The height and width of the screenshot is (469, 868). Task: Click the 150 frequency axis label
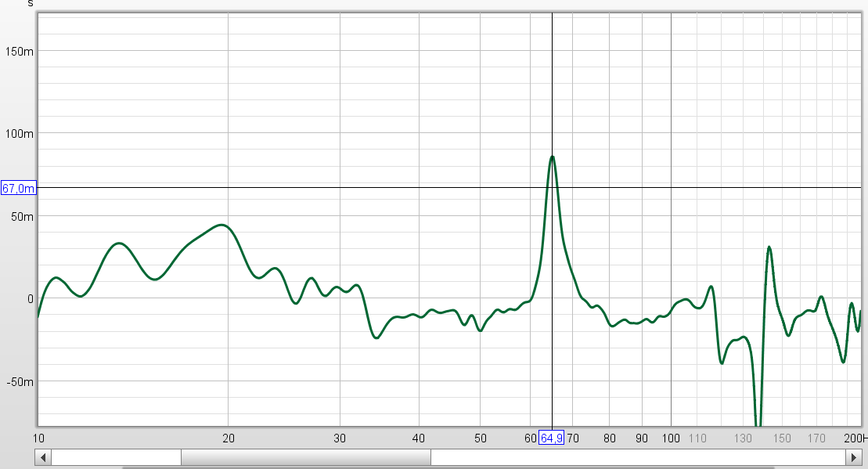tap(782, 438)
